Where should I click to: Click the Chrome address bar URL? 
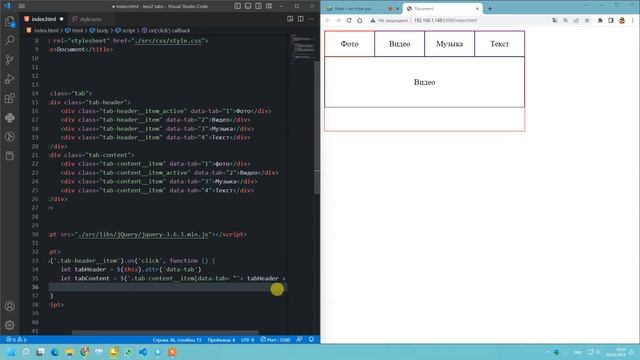pyautogui.click(x=445, y=20)
